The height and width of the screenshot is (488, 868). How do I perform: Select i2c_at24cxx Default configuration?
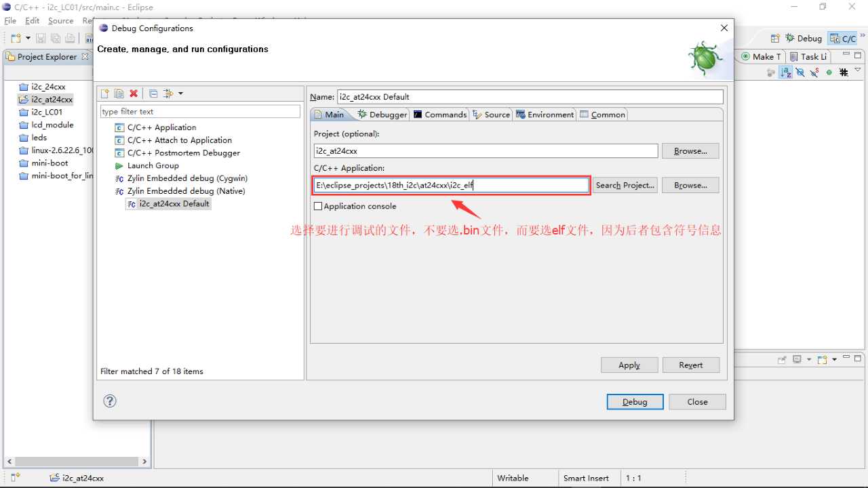[168, 203]
